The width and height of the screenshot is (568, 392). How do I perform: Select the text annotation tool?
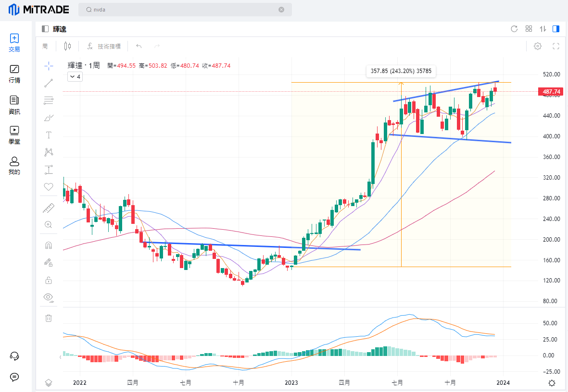(x=49, y=135)
